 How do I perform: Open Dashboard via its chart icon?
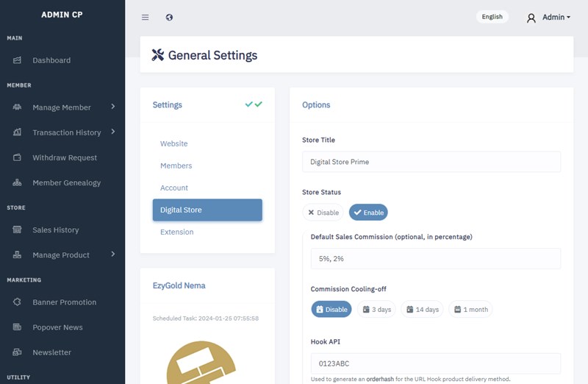(17, 60)
